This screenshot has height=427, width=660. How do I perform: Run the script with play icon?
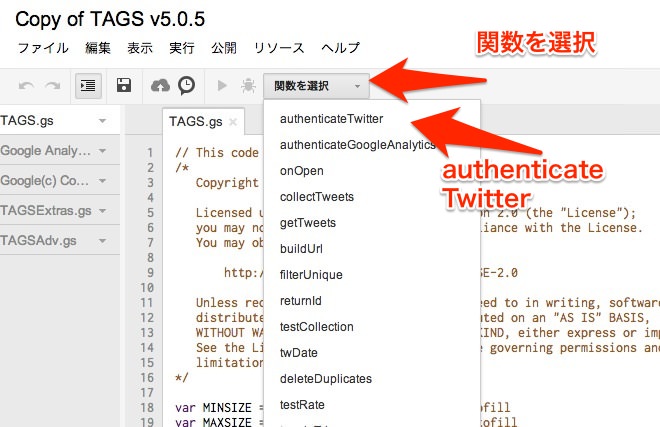click(222, 85)
